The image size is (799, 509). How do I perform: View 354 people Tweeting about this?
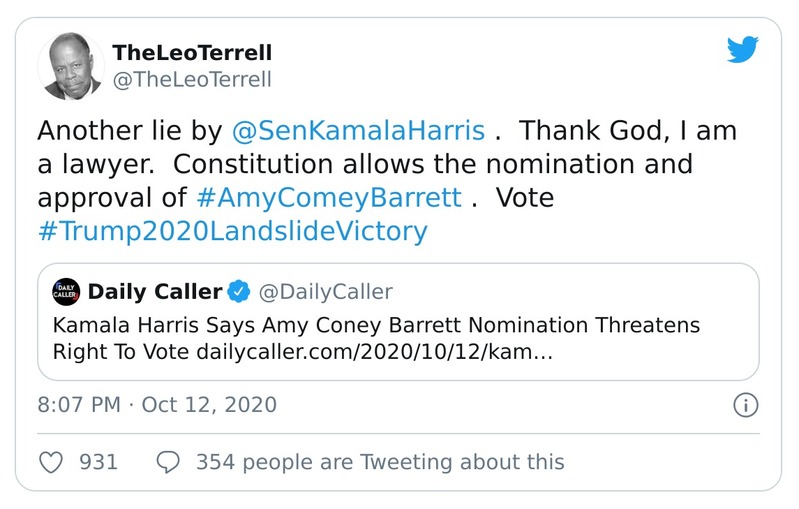380,462
